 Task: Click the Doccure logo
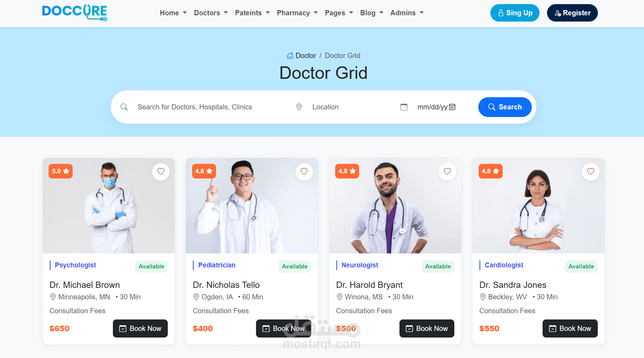click(x=75, y=13)
